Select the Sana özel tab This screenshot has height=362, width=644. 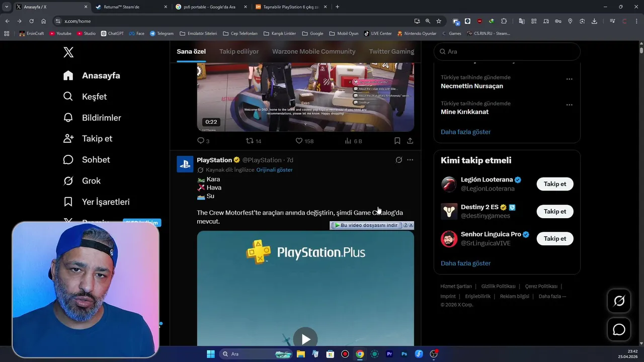click(x=191, y=51)
